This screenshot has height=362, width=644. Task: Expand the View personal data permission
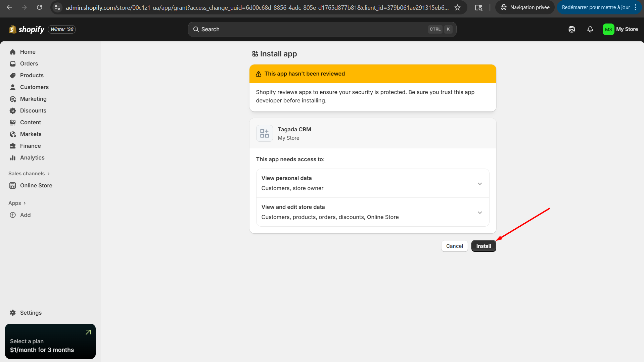(479, 183)
